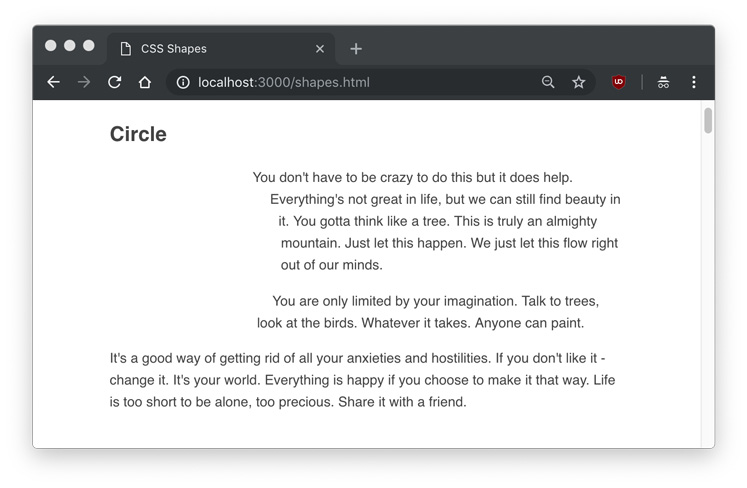
Task: Reload the current page
Action: pyautogui.click(x=114, y=82)
